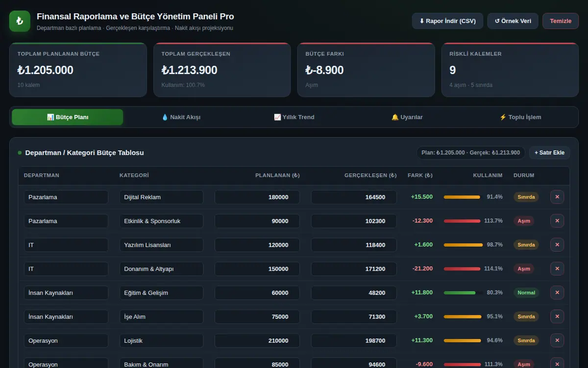The width and height of the screenshot is (588, 368).
Task: Edit the planned amount 180000 field
Action: point(257,197)
